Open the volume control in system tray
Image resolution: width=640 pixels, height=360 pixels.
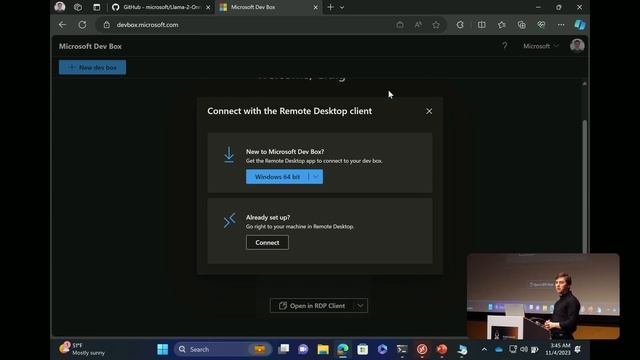click(524, 349)
